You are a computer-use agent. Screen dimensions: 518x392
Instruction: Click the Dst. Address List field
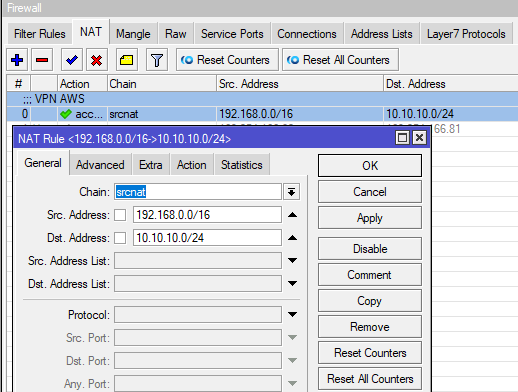tap(198, 284)
